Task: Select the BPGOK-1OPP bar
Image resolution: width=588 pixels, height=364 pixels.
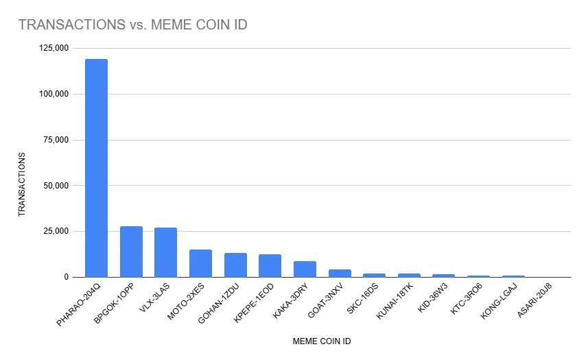Action: point(131,252)
